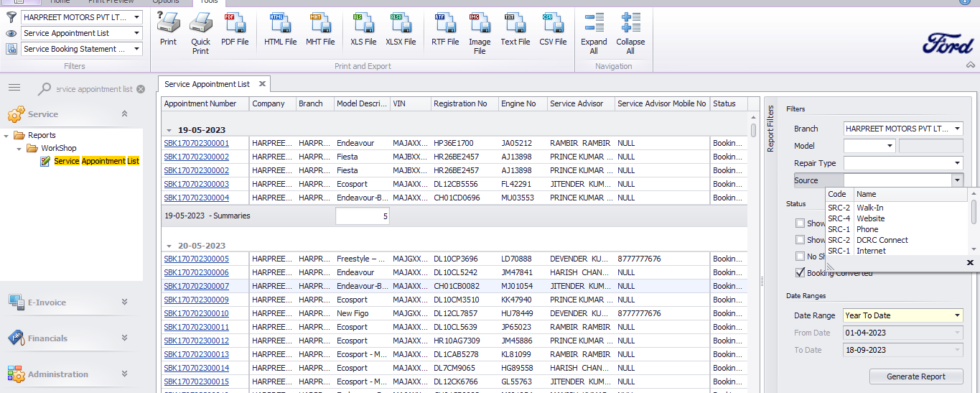Viewport: 980px width, 393px height.
Task: Open appointment link SBK170702300001
Action: [x=196, y=143]
